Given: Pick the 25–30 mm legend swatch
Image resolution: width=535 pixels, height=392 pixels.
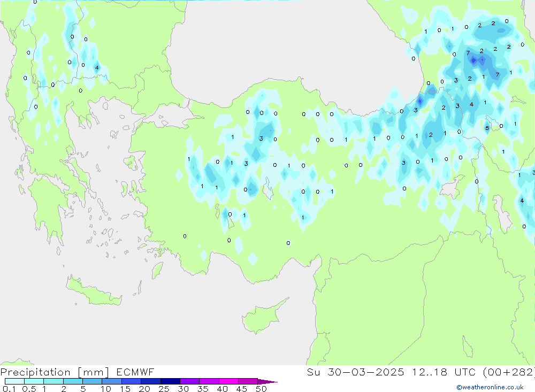Looking at the screenshot, I should [x=170, y=381].
